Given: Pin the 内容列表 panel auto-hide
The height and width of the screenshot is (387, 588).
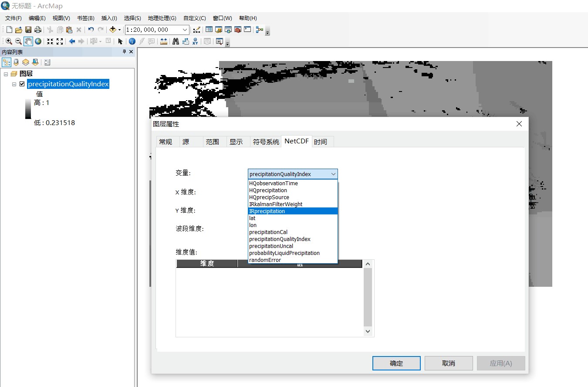Looking at the screenshot, I should pos(124,52).
